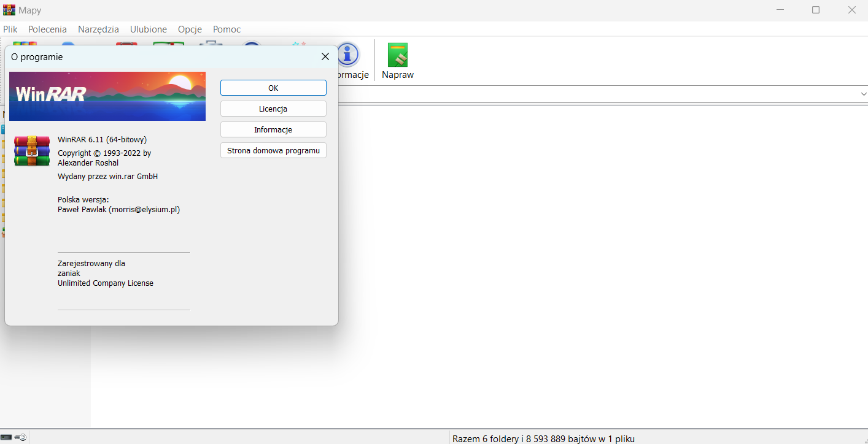Image resolution: width=868 pixels, height=444 pixels.
Task: Click the "Copyright © 1993-2022 by" line
Action: [104, 153]
